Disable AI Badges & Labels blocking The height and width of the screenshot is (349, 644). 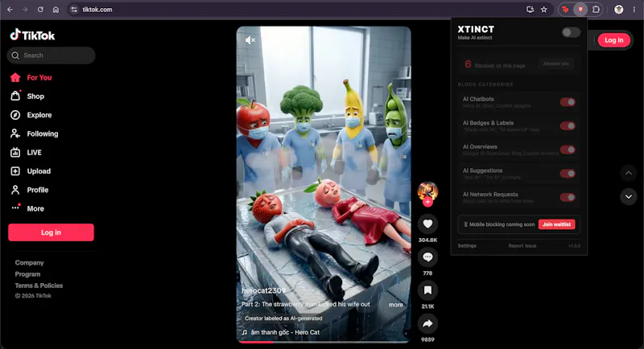coord(568,126)
